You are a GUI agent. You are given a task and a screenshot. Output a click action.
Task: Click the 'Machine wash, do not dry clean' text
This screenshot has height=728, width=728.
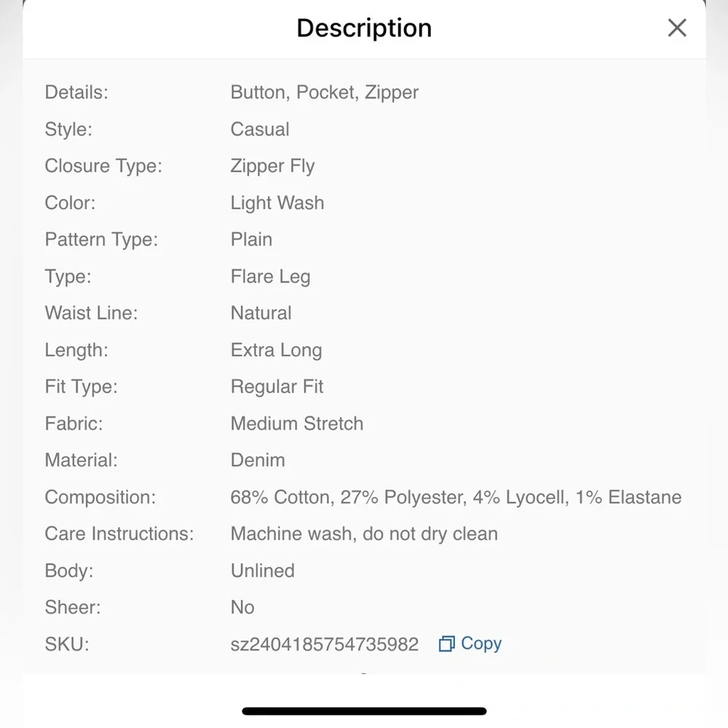tap(364, 534)
